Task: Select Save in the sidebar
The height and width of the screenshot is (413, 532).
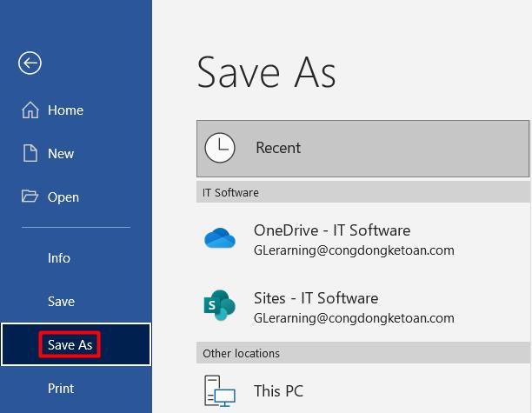Action: click(x=76, y=302)
